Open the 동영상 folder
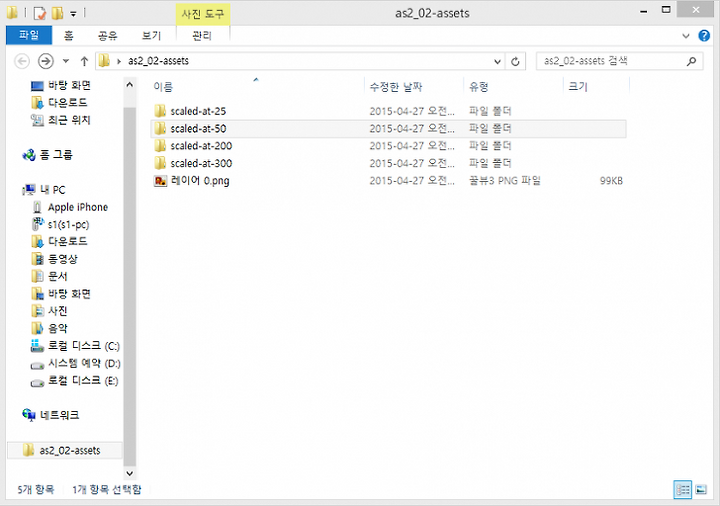 63,259
